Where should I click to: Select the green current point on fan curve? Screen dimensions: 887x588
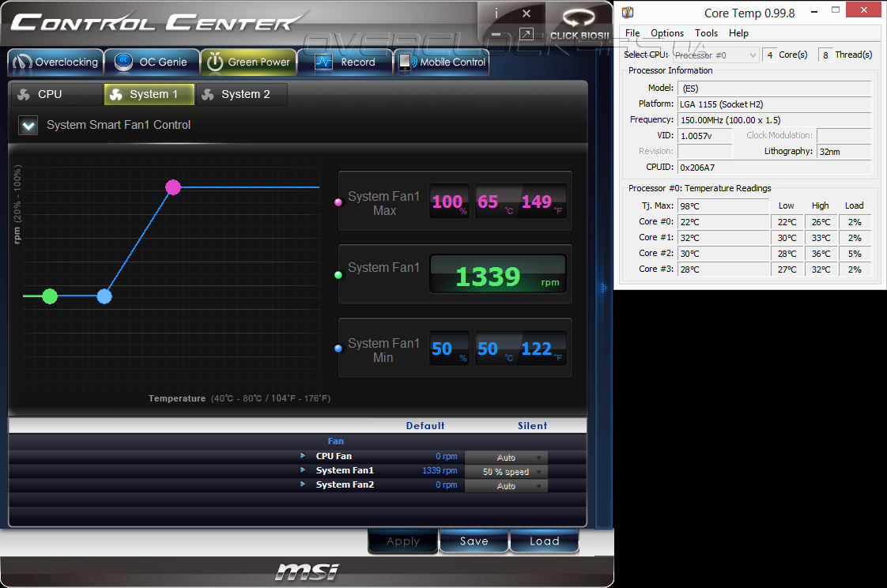50,296
